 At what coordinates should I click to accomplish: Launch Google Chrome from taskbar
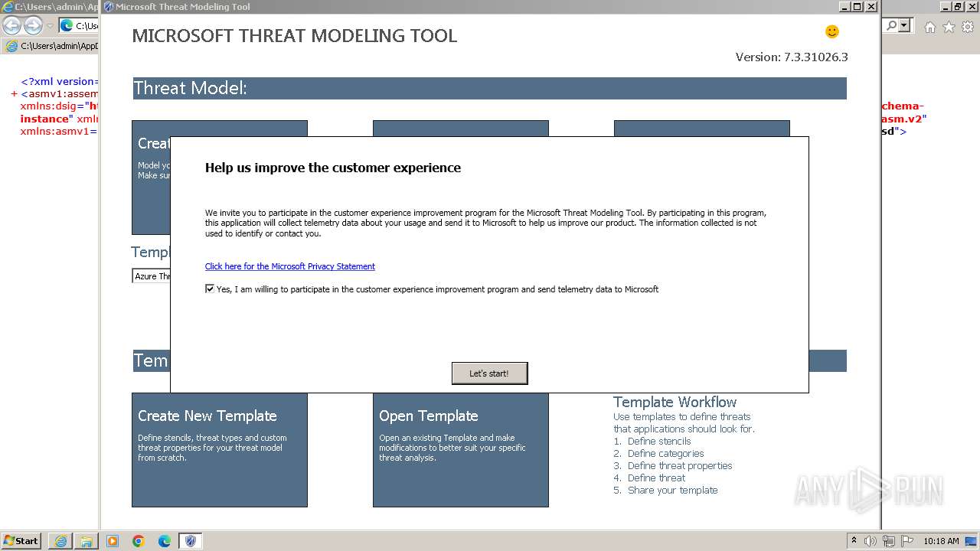click(x=139, y=541)
